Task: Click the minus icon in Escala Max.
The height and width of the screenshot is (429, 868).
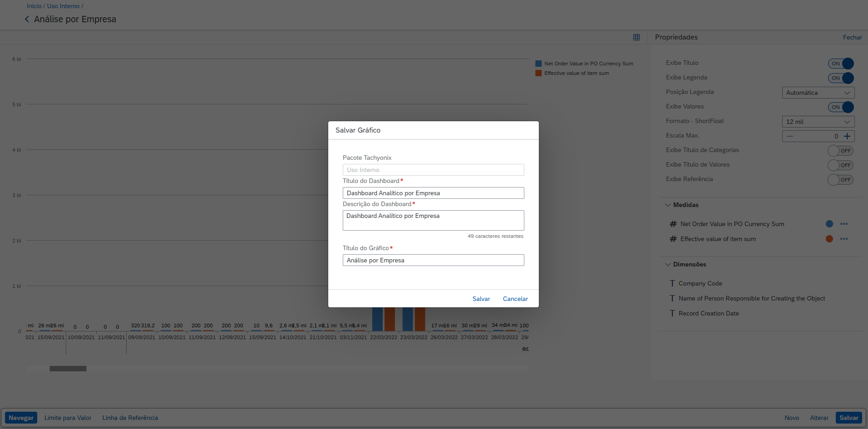Action: click(x=790, y=136)
